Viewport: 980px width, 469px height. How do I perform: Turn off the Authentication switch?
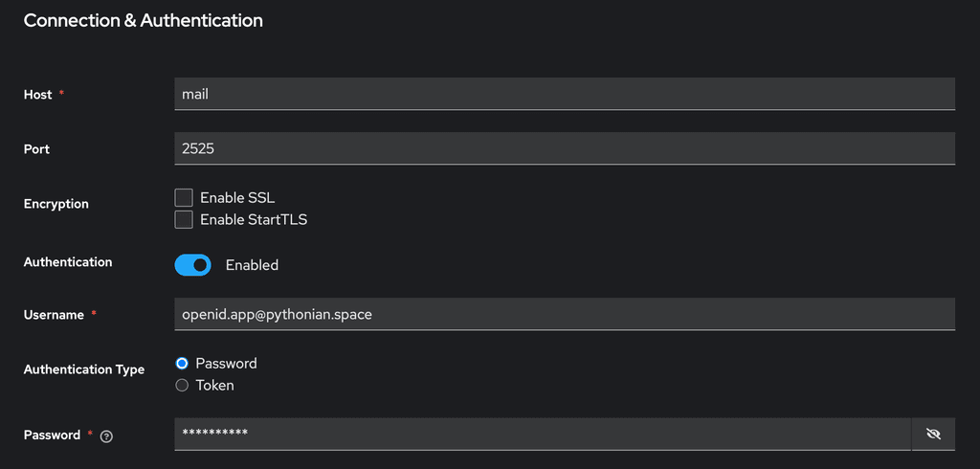click(192, 265)
